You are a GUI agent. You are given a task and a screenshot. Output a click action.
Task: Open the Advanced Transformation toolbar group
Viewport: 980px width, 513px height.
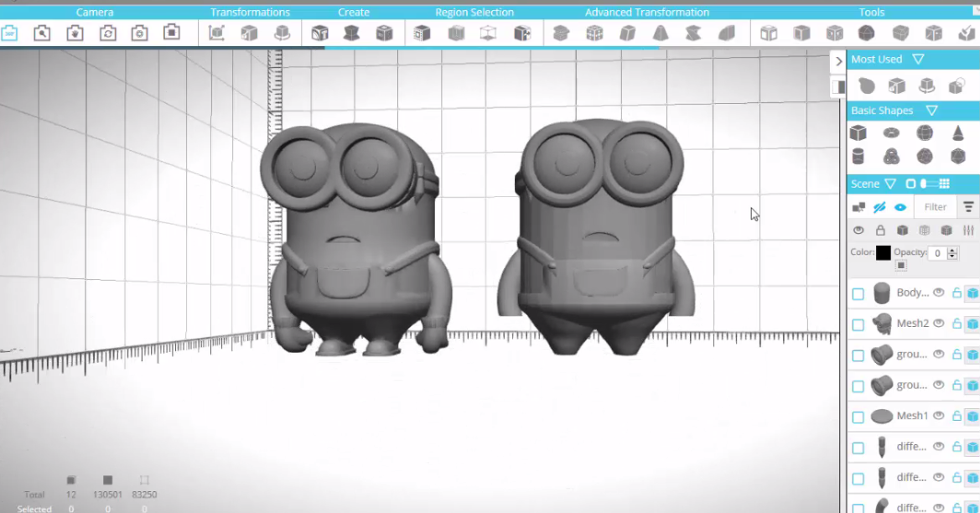point(647,12)
